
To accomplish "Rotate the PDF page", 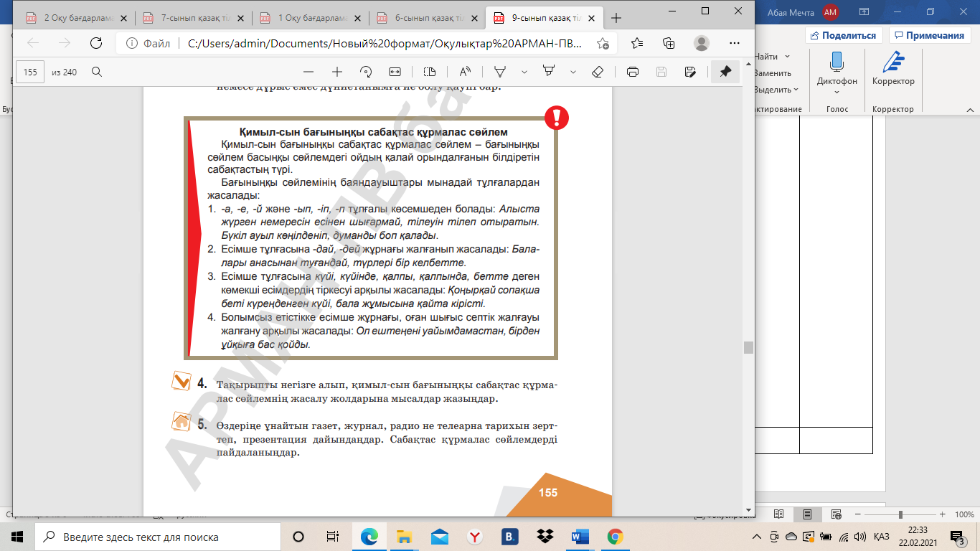I will tap(366, 72).
